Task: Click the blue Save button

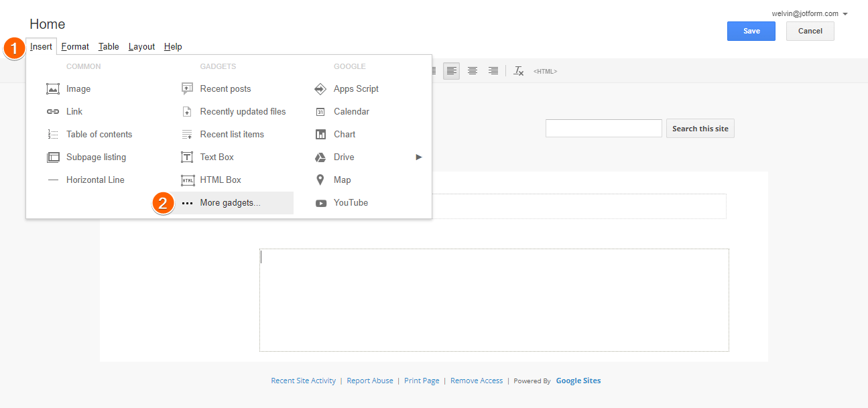Action: pos(751,31)
